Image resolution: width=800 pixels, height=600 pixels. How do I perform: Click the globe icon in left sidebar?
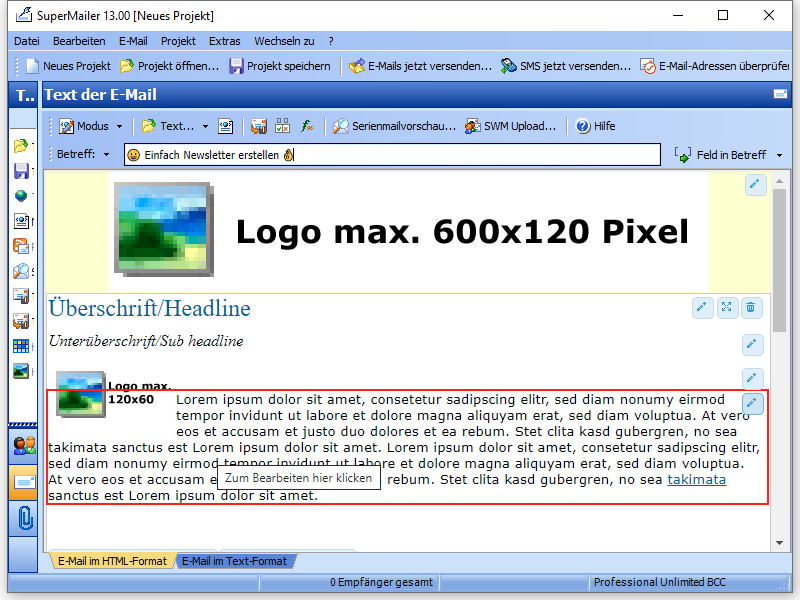21,196
